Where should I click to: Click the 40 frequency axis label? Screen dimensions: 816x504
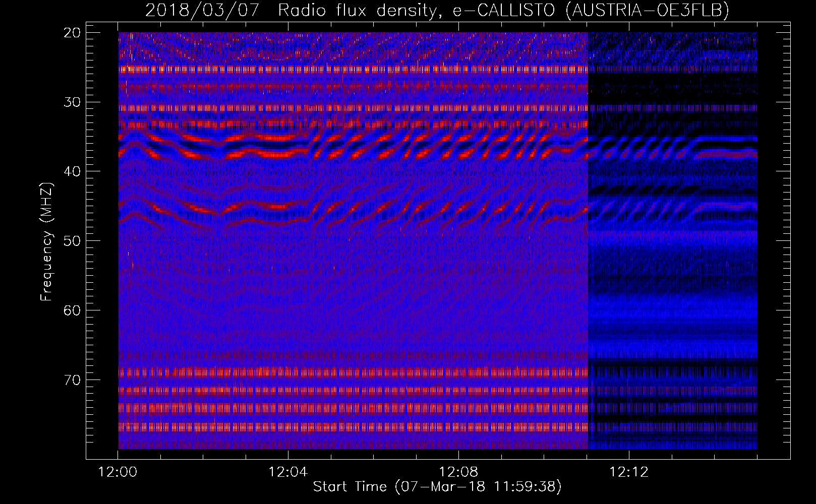pos(73,171)
